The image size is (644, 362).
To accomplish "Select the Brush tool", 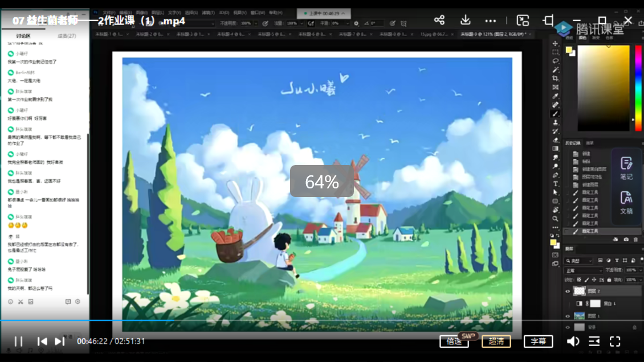I will point(555,114).
